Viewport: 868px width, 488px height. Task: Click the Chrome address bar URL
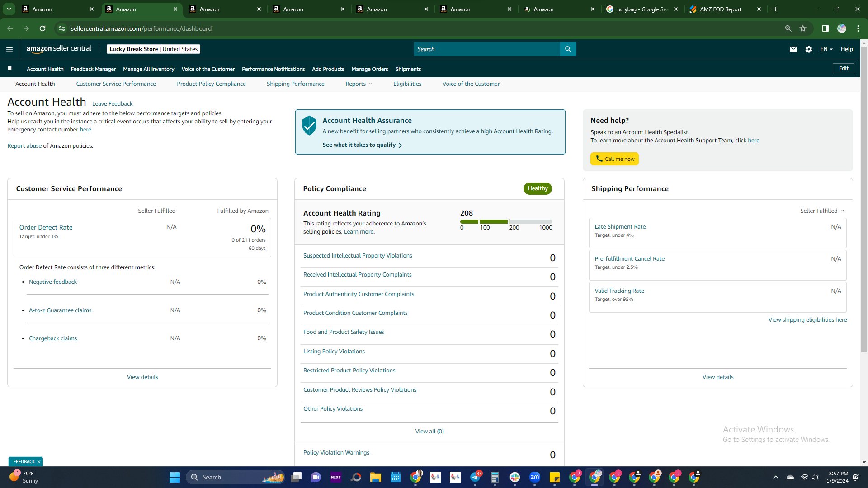pyautogui.click(x=141, y=28)
